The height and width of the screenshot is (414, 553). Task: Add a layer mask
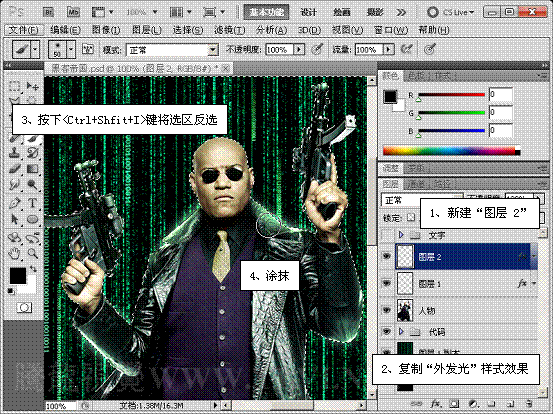(x=454, y=404)
